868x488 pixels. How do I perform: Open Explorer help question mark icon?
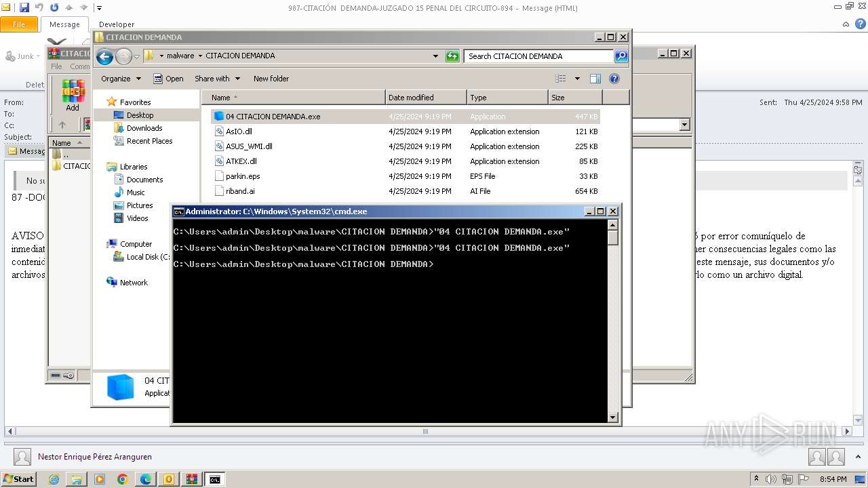614,79
